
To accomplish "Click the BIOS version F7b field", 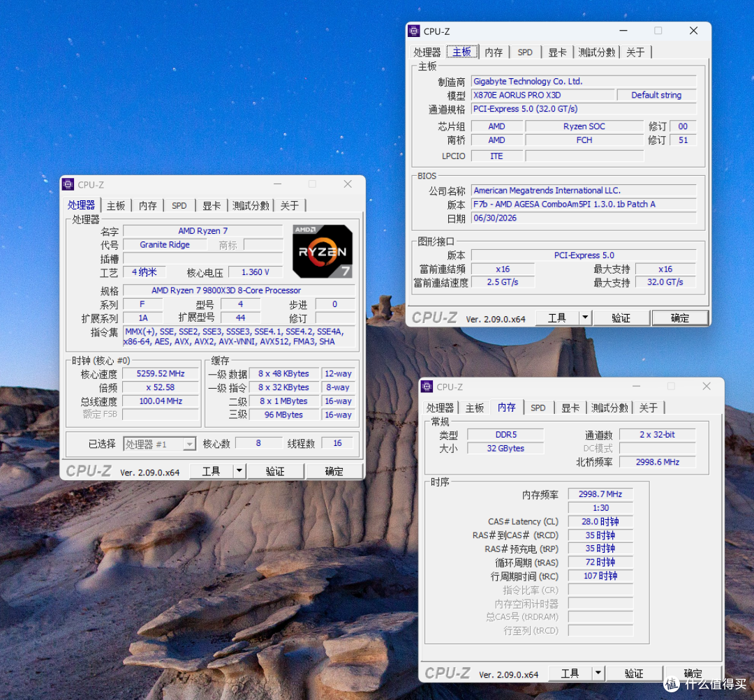I will click(584, 204).
